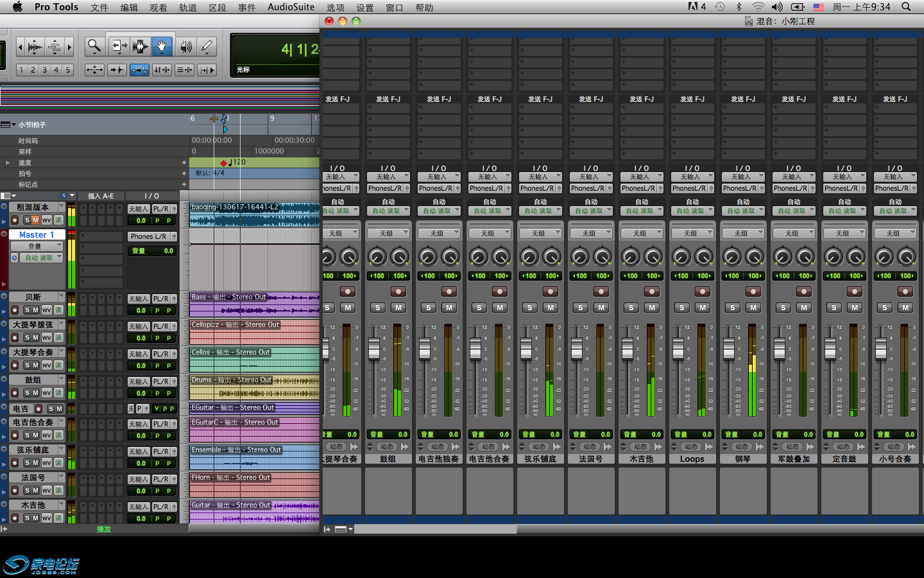The height and width of the screenshot is (578, 924).
Task: Open 法国号 channel group dropdown 无组
Action: [x=591, y=233]
